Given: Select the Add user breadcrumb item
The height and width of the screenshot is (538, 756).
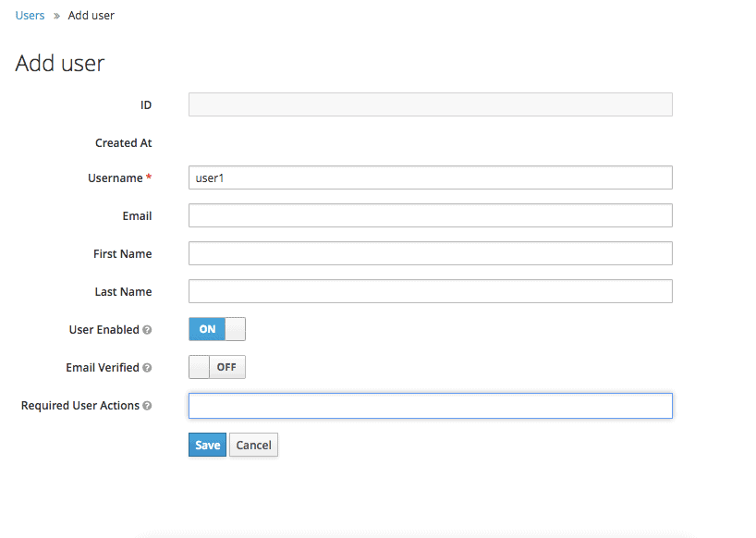Looking at the screenshot, I should click(x=91, y=16).
